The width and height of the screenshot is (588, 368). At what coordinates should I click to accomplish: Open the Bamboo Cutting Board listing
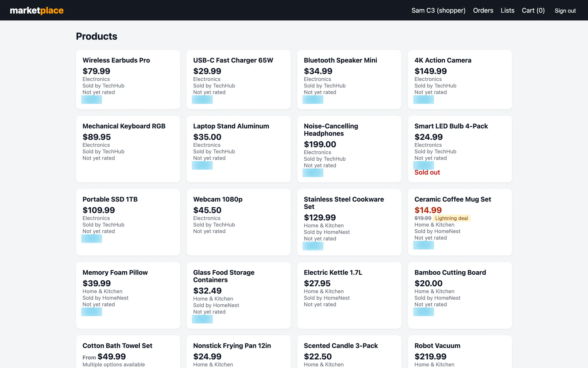pyautogui.click(x=450, y=273)
